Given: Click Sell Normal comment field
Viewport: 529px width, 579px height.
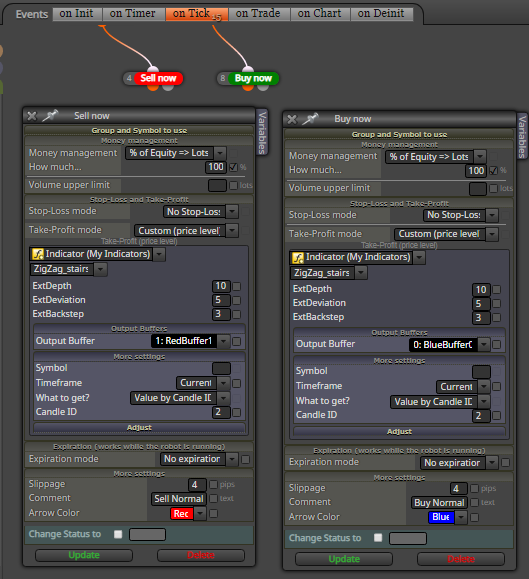Looking at the screenshot, I should [x=179, y=499].
